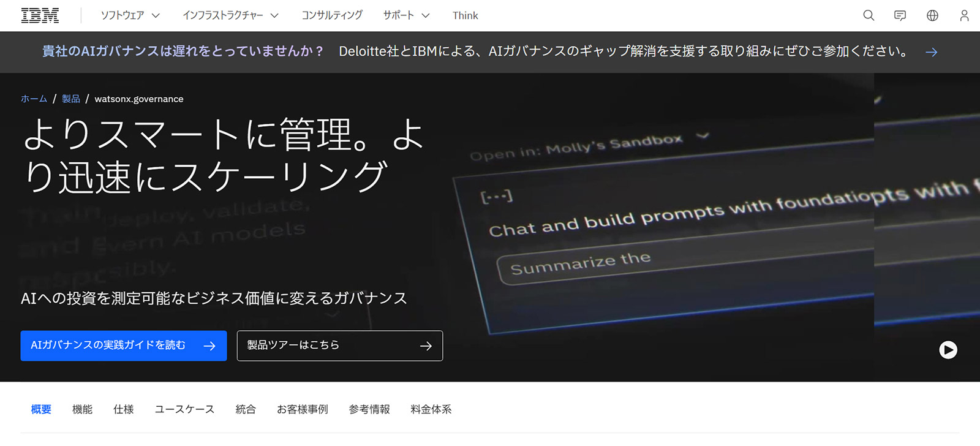Open the コンサルティング menu item
Screen dimensions: 980x446
click(x=332, y=15)
